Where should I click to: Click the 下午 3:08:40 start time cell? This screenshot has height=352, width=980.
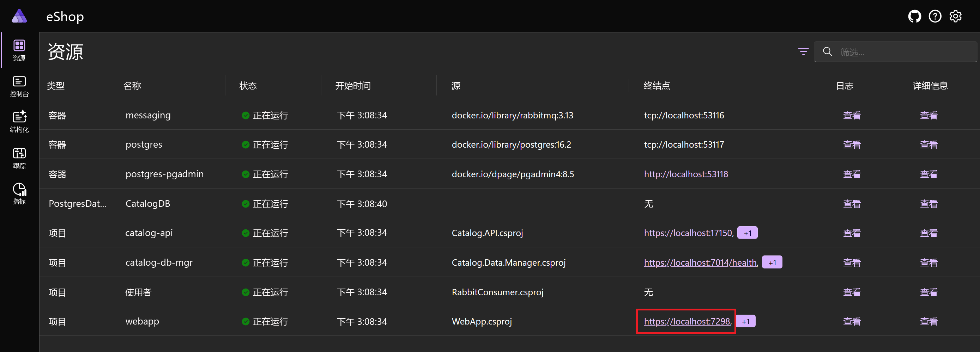pyautogui.click(x=362, y=204)
